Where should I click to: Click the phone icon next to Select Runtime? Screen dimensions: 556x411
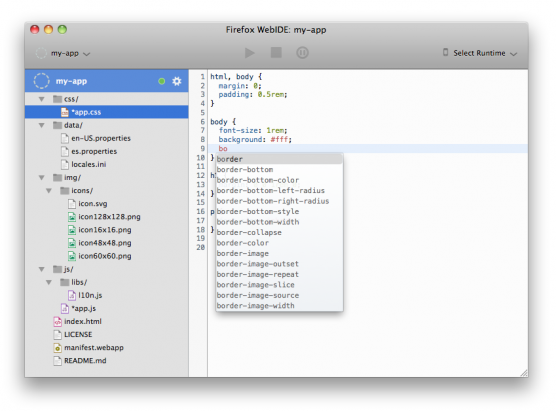[x=445, y=52]
